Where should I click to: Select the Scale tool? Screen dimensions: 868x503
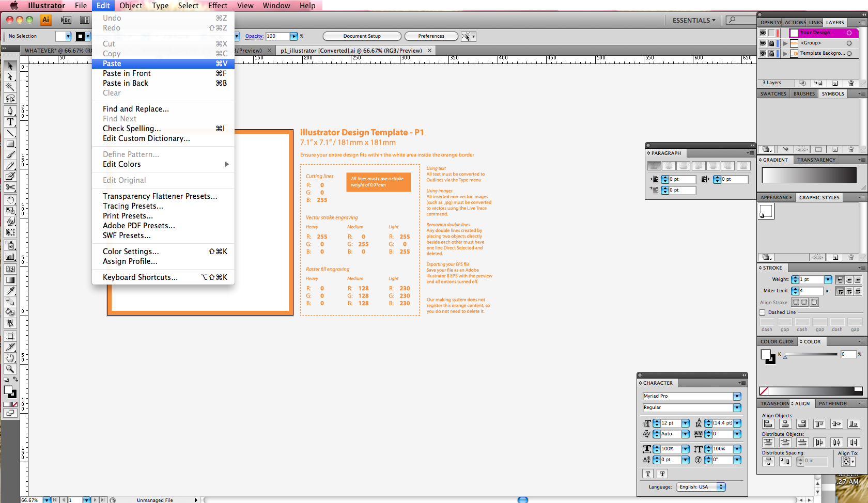tap(10, 211)
